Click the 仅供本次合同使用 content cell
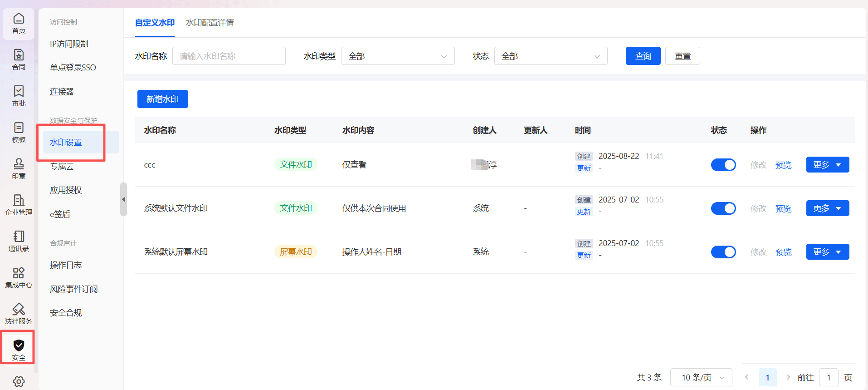This screenshot has width=868, height=390. (374, 208)
